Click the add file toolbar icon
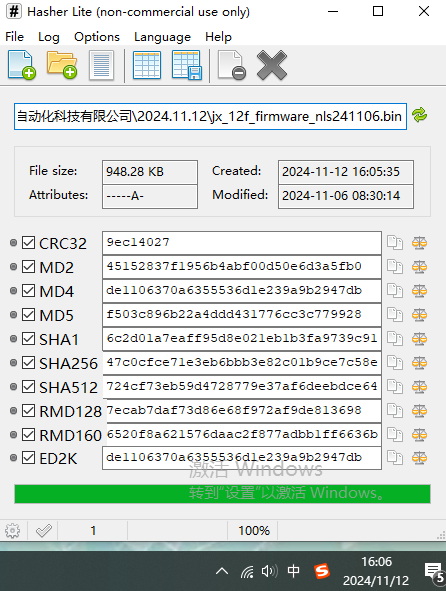The height and width of the screenshot is (591, 446). pyautogui.click(x=21, y=65)
